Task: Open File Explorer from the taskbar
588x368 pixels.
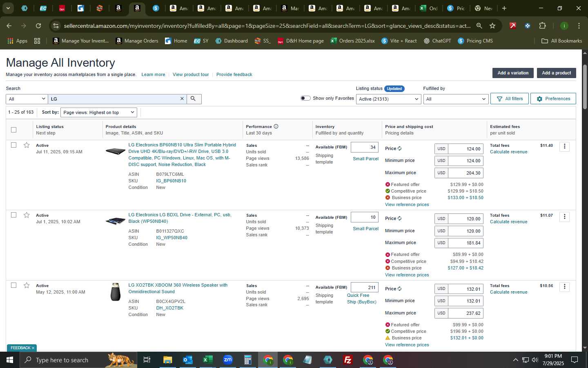Action: tap(167, 360)
